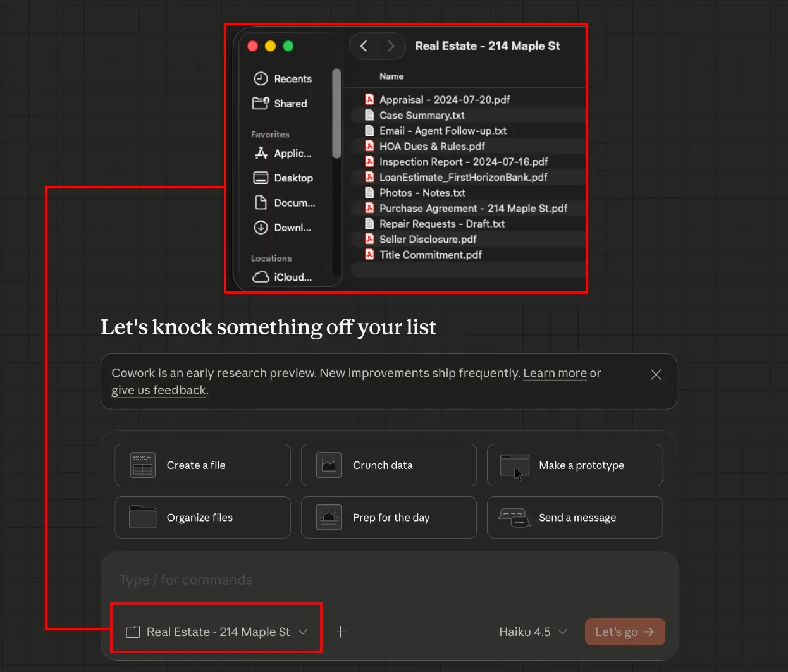
Task: Open Recents in the Finder sidebar
Action: (283, 79)
